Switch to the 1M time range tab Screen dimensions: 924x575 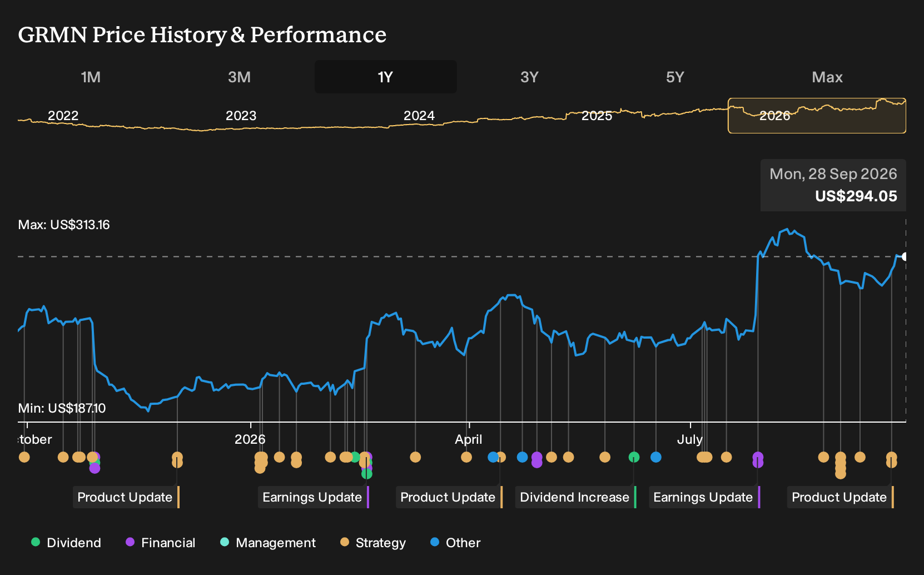coord(91,77)
